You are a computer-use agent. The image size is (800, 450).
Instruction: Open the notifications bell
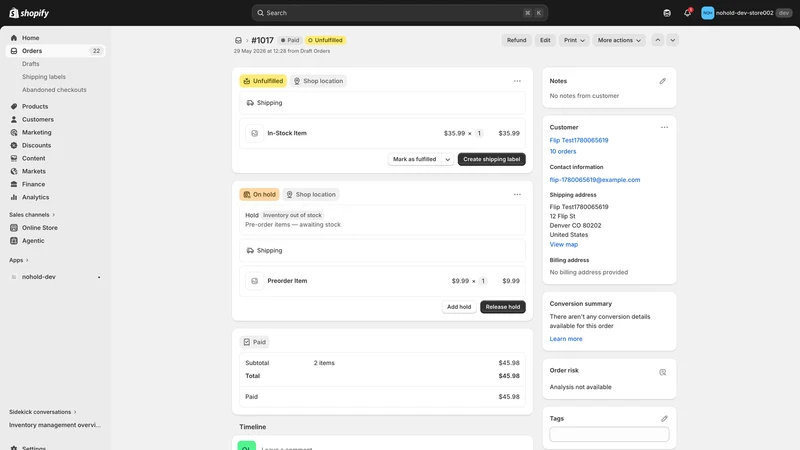coord(687,13)
